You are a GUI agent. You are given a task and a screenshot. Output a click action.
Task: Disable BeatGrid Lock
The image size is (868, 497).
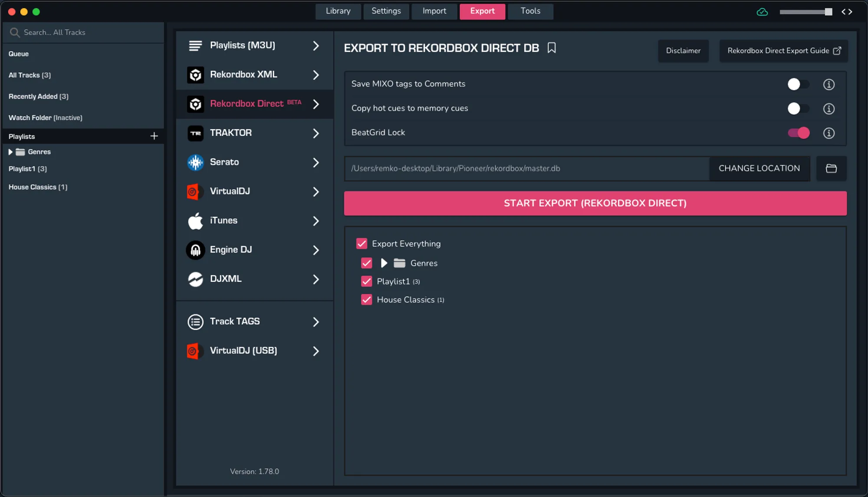click(x=798, y=133)
